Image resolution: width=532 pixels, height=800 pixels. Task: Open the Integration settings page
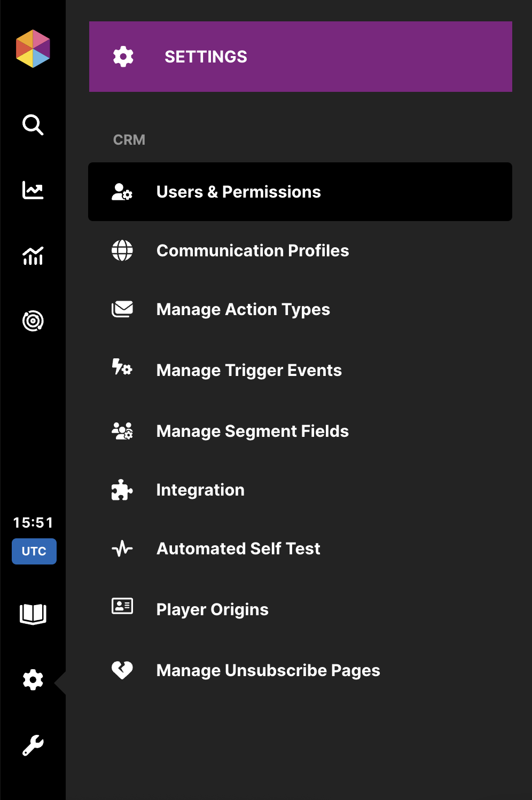(200, 490)
